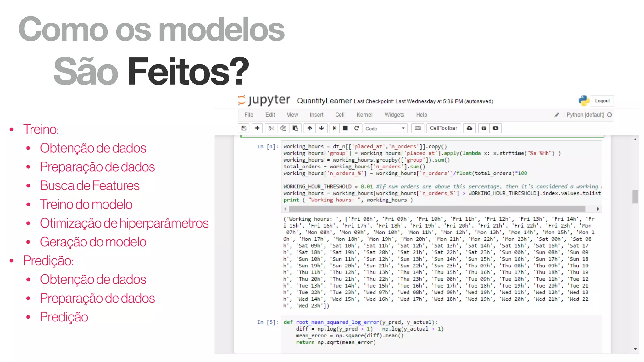Click the 'Treino do modelo' bullet
This screenshot has height=362, width=644.
tap(86, 205)
